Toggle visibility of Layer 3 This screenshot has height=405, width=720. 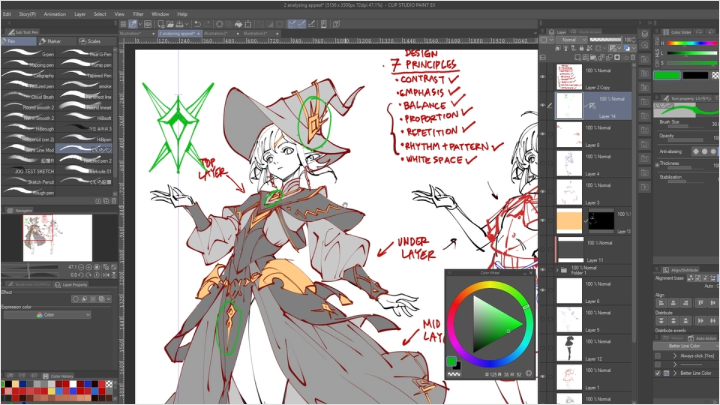(x=543, y=191)
